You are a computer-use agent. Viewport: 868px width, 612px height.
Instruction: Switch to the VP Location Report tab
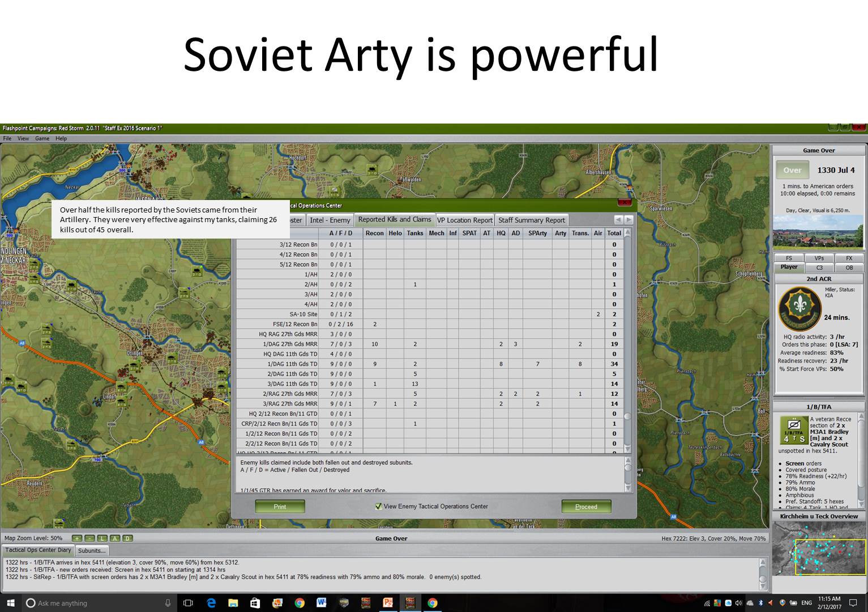(465, 220)
